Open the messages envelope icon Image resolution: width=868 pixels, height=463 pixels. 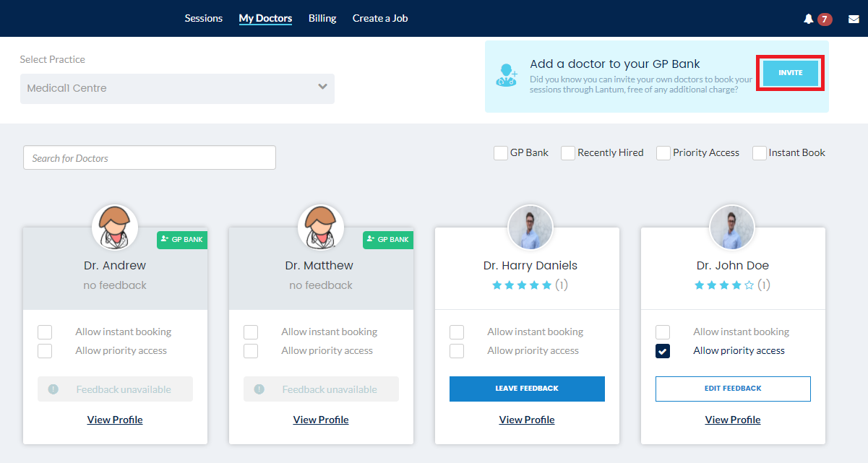tap(854, 19)
